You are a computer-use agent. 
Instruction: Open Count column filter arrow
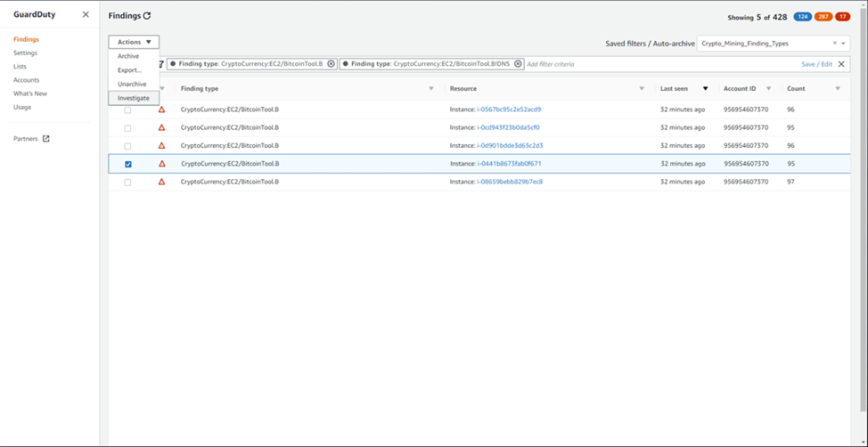838,88
